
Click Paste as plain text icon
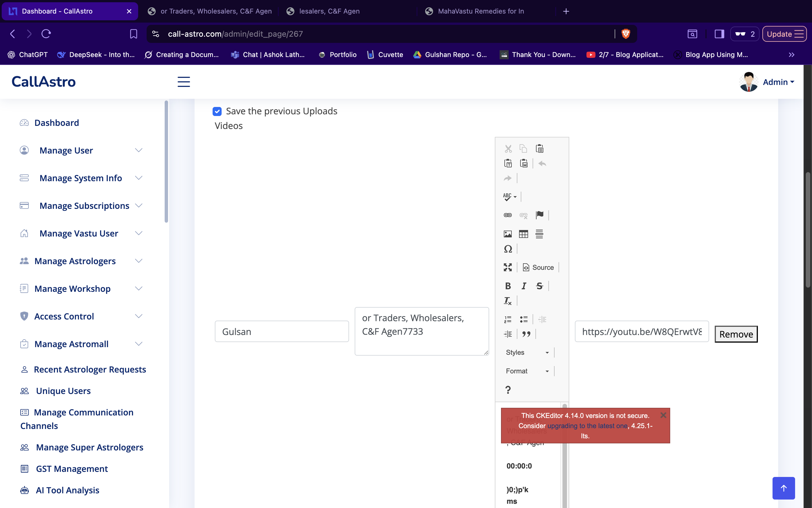tap(508, 164)
